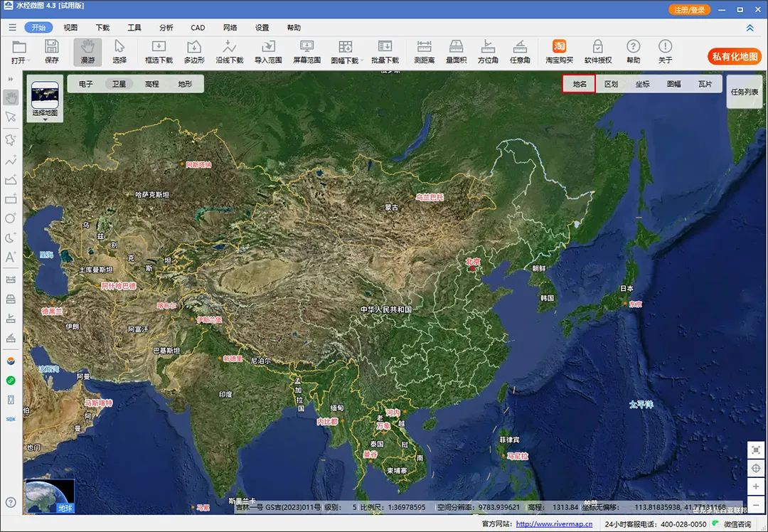Open the 分析 ribbon tab
Viewport: 768px width, 532px height.
[x=166, y=28]
